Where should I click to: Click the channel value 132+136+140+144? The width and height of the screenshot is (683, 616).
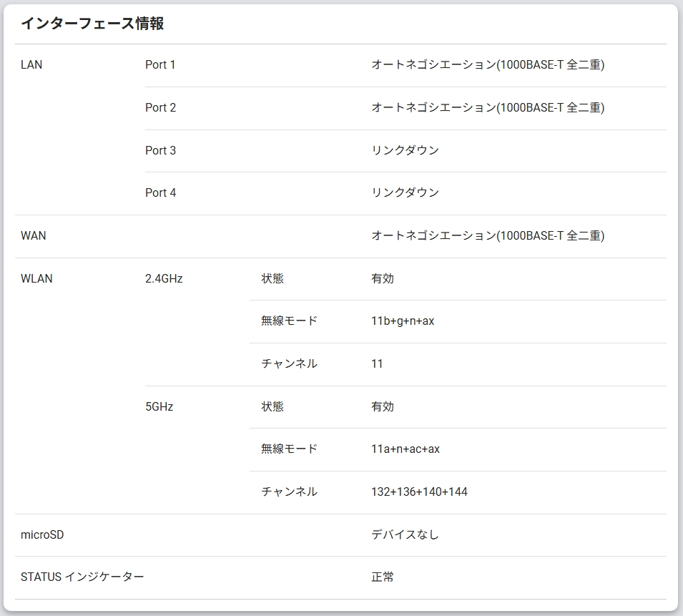pyautogui.click(x=421, y=492)
